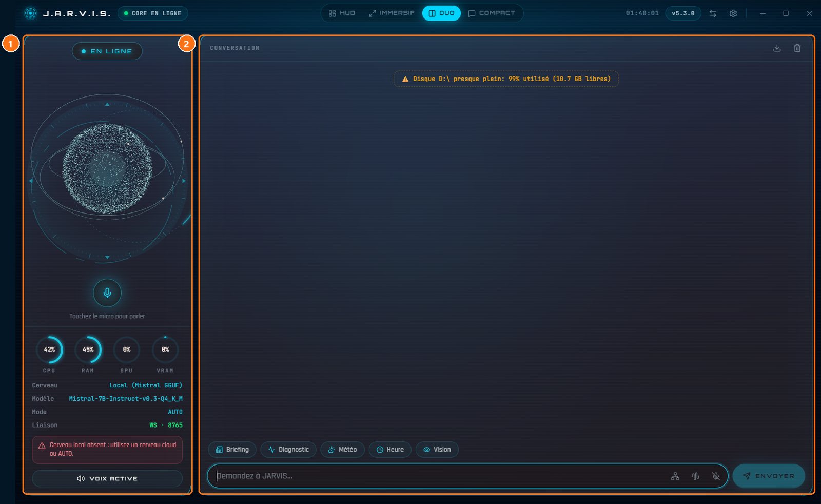Image resolution: width=821 pixels, height=504 pixels.
Task: Click the GPU 0% gauge
Action: pyautogui.click(x=127, y=350)
